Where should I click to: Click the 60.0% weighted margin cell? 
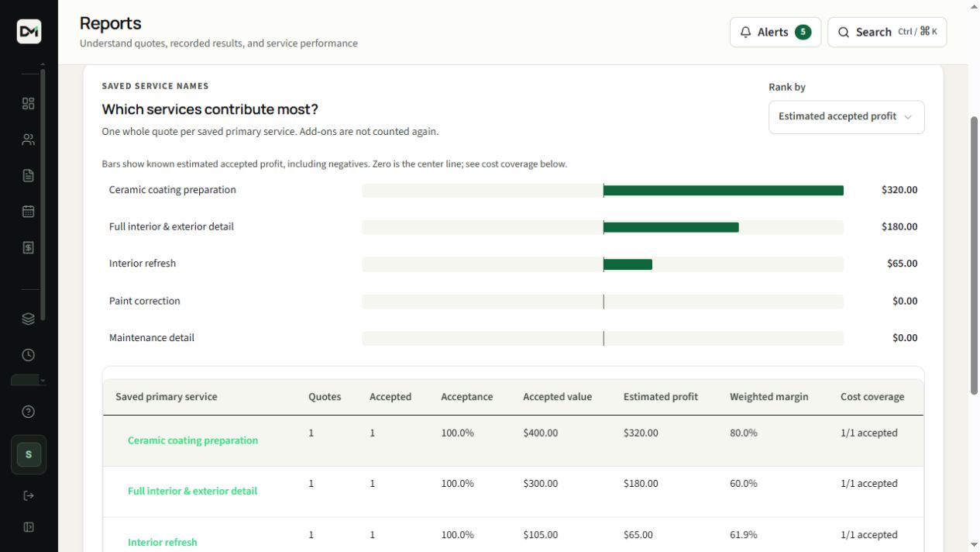(x=743, y=483)
